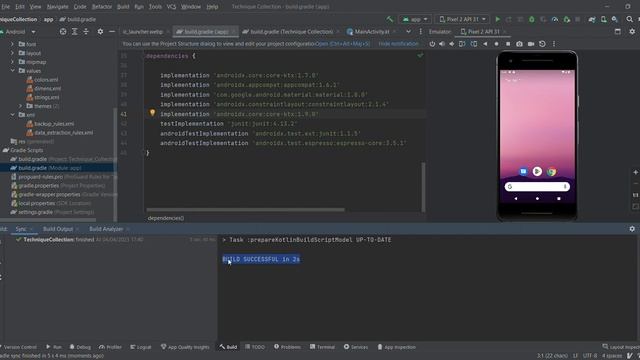
Task: Run the app with green play button
Action: [498, 19]
